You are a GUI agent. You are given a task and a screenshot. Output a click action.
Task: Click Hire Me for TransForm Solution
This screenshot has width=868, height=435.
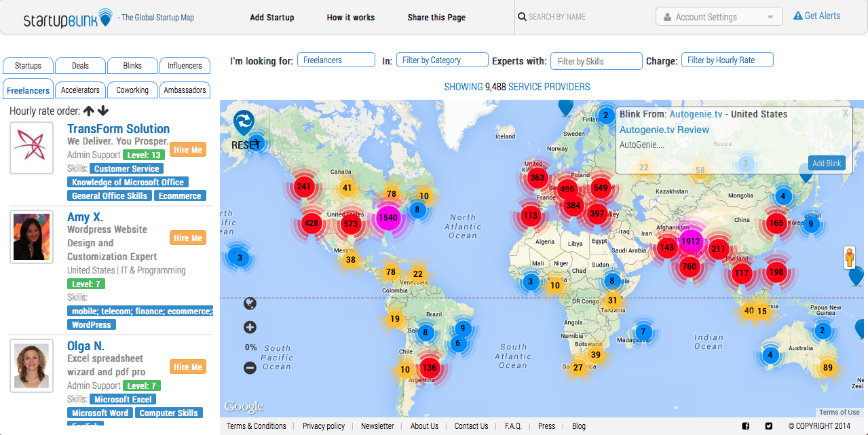coord(187,150)
